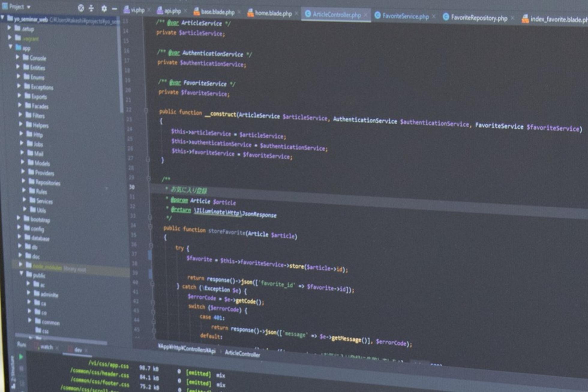Image resolution: width=588 pixels, height=392 pixels.
Task: Select the node_modules folder in tree
Action: pyautogui.click(x=47, y=267)
